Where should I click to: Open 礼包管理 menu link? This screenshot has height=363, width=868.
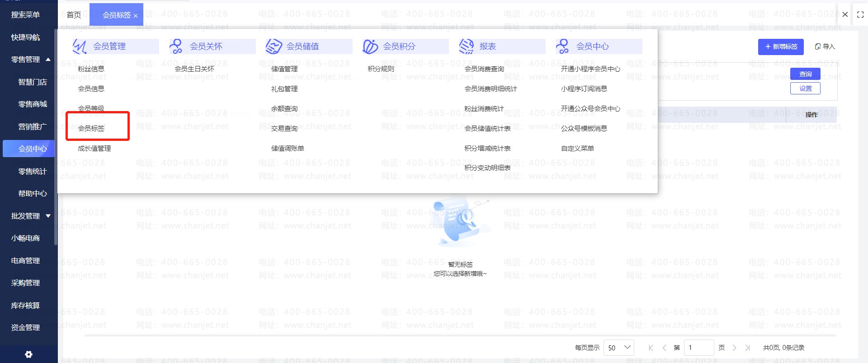(284, 89)
